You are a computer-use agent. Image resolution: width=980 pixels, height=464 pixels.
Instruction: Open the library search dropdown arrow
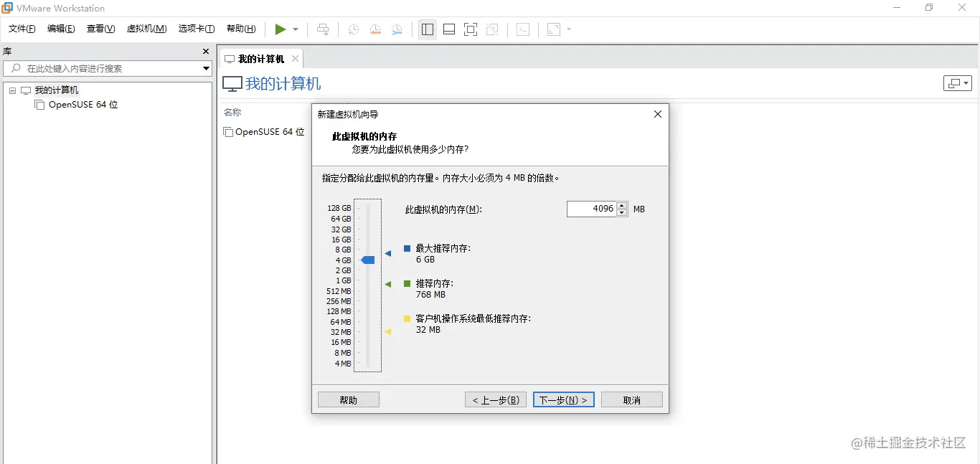[206, 68]
